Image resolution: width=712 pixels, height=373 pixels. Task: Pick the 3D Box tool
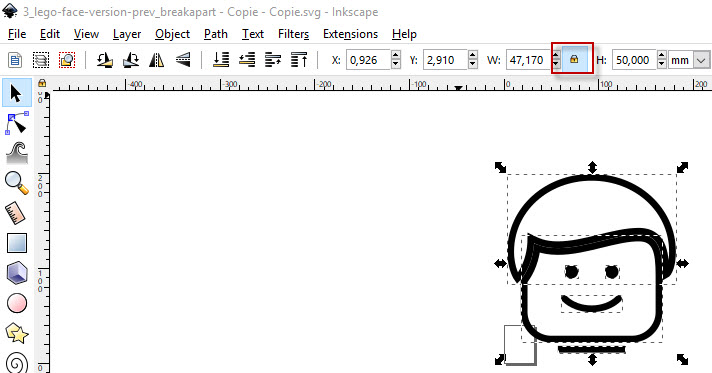point(17,273)
